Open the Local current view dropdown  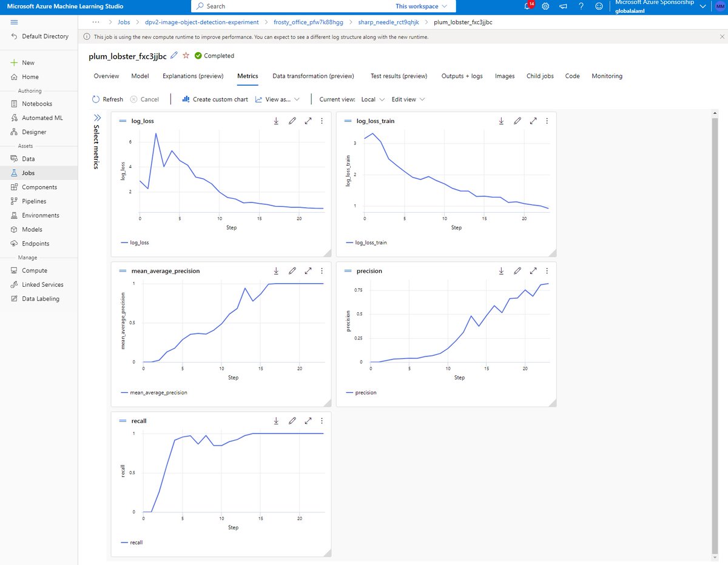(x=372, y=99)
